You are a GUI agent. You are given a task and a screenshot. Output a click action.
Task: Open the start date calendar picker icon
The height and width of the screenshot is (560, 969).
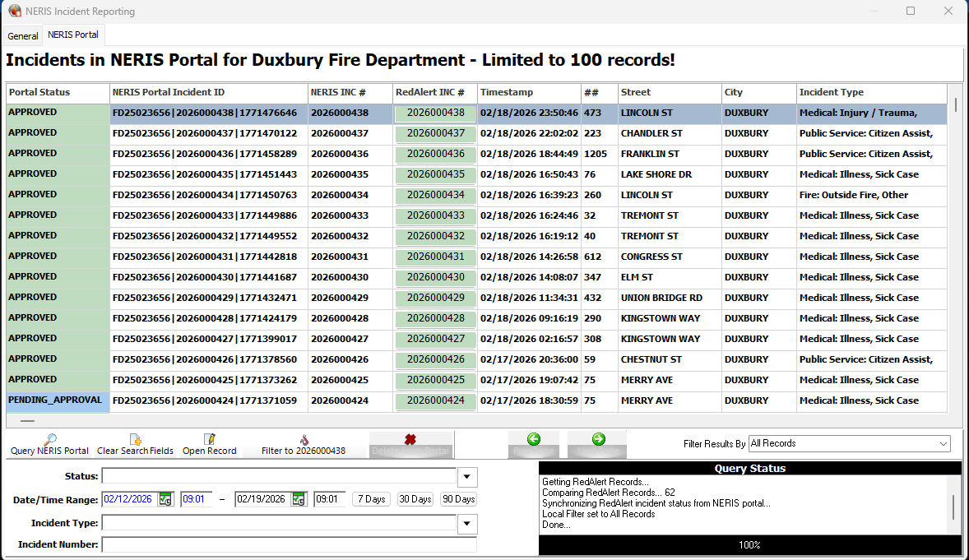(x=165, y=499)
